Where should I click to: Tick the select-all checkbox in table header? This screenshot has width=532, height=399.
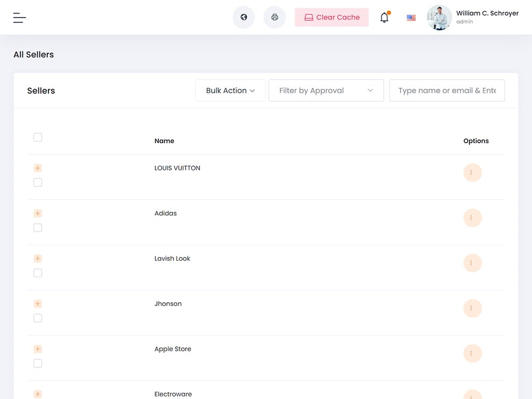click(38, 137)
